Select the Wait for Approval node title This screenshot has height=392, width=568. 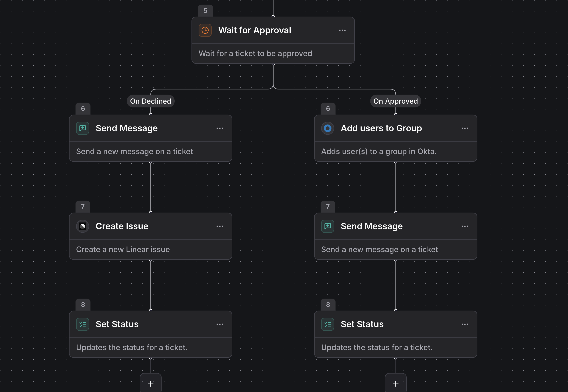pyautogui.click(x=255, y=30)
